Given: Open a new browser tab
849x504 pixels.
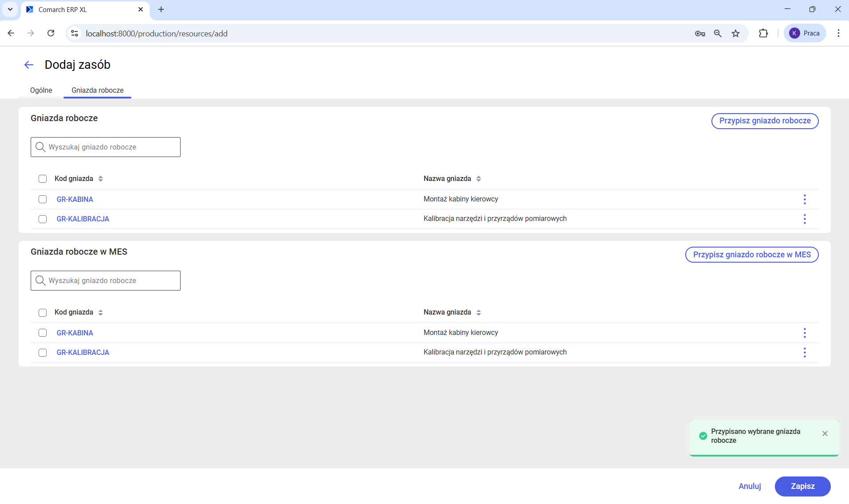Looking at the screenshot, I should tap(161, 9).
